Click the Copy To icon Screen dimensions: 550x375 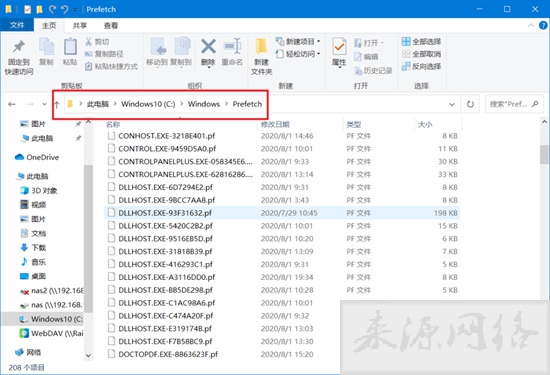(182, 46)
